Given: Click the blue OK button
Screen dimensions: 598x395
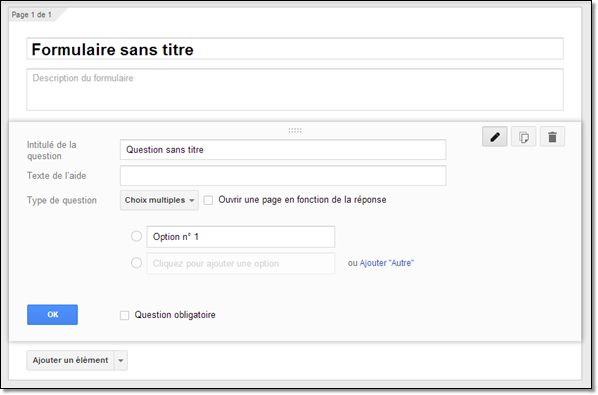Looking at the screenshot, I should pos(52,315).
